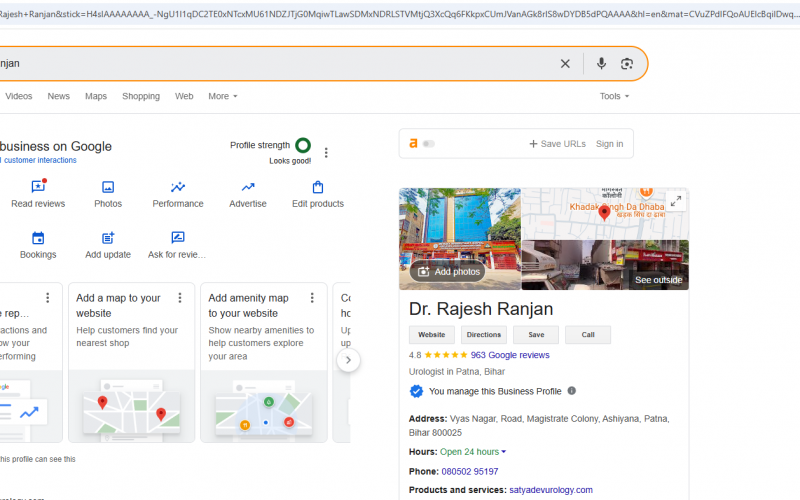Click Add photos button on building image
The image size is (800, 500).
pyautogui.click(x=447, y=271)
